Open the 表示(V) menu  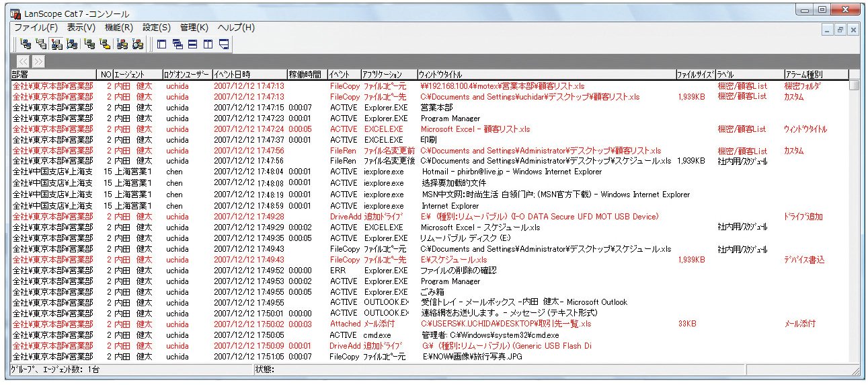point(81,28)
